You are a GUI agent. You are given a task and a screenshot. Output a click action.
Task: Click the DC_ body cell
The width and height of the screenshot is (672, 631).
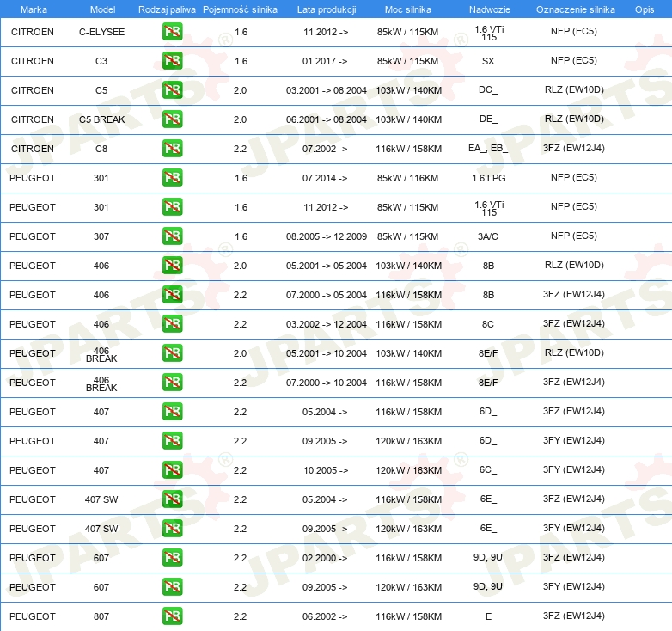(488, 89)
